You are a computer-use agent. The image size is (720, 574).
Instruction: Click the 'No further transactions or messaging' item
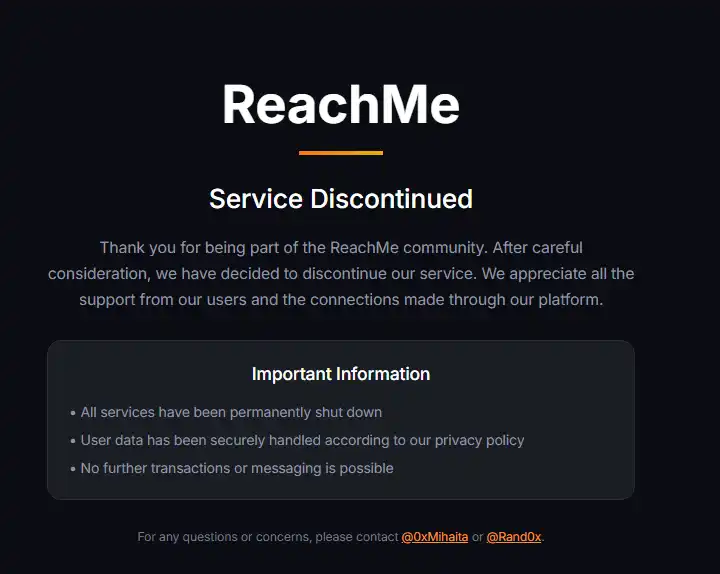pos(237,468)
